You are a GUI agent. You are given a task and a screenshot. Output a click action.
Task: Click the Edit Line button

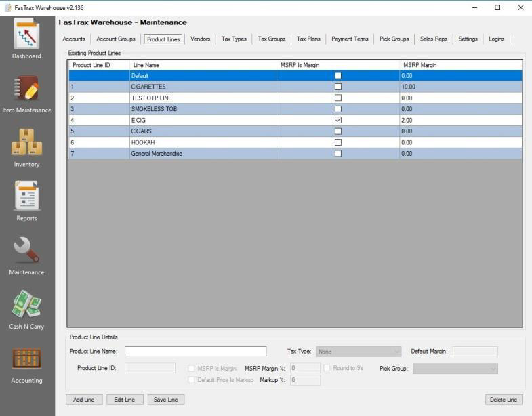[x=125, y=400]
